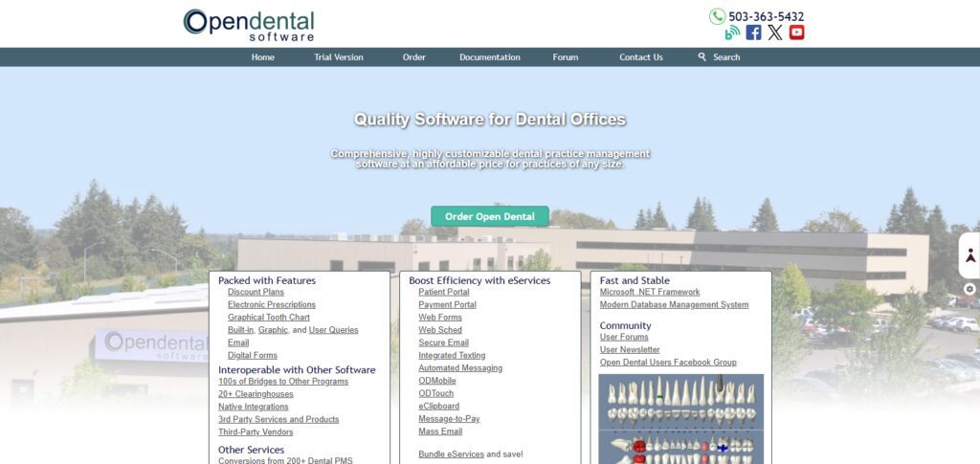Click Search text in navigation bar
This screenshot has width=980, height=464.
(726, 56)
